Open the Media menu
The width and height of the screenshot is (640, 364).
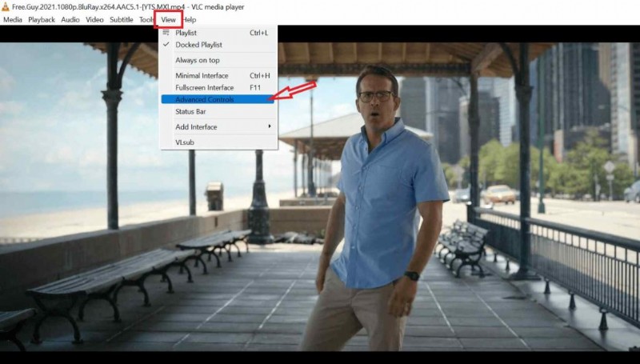click(x=13, y=19)
